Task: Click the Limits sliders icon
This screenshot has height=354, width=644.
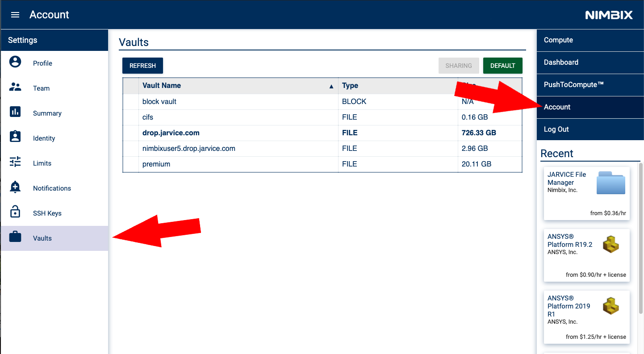Action: coord(15,162)
